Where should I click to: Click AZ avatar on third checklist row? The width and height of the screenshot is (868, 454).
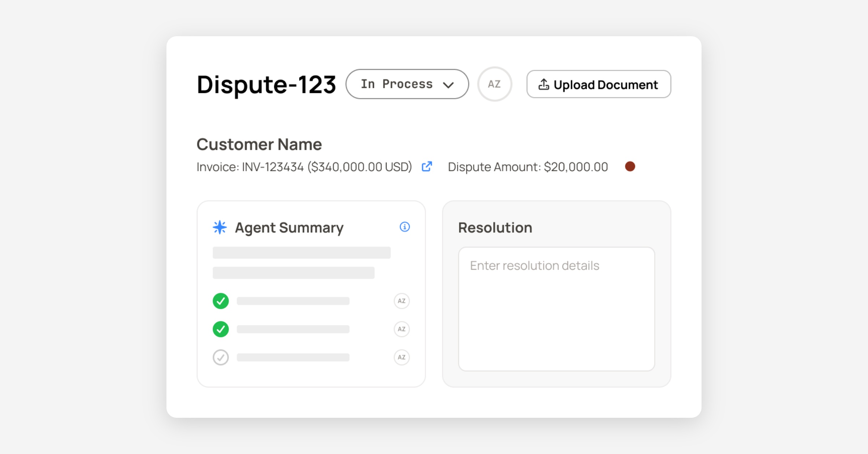coord(401,357)
